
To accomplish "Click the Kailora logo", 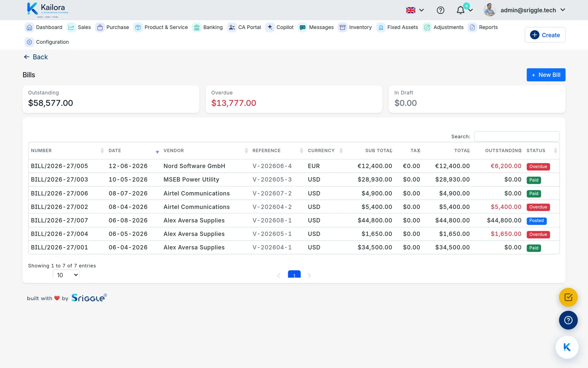I will pyautogui.click(x=48, y=10).
